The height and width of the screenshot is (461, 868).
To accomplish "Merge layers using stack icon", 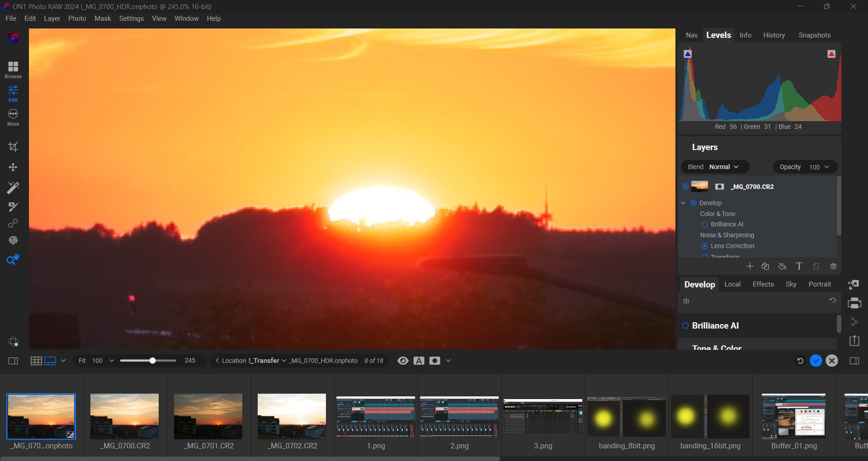I will (833, 266).
